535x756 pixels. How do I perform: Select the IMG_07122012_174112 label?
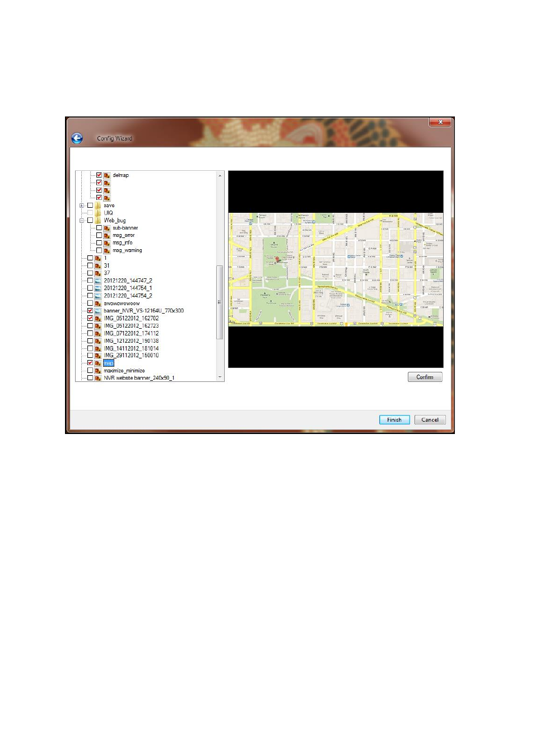click(x=131, y=333)
